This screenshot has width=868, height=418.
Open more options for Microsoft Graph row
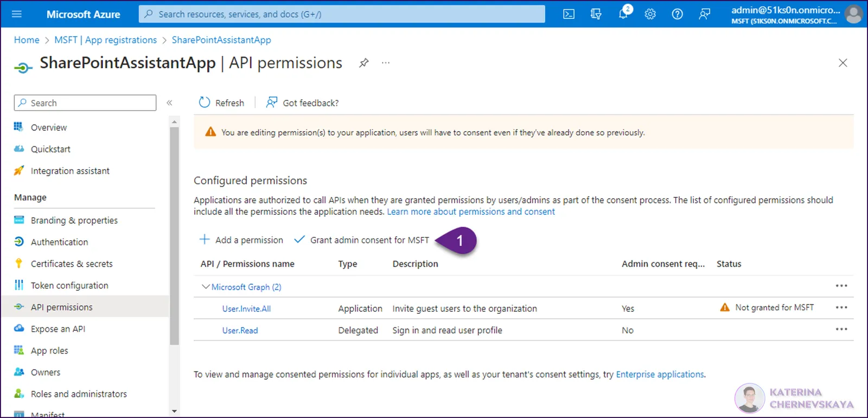coord(841,286)
